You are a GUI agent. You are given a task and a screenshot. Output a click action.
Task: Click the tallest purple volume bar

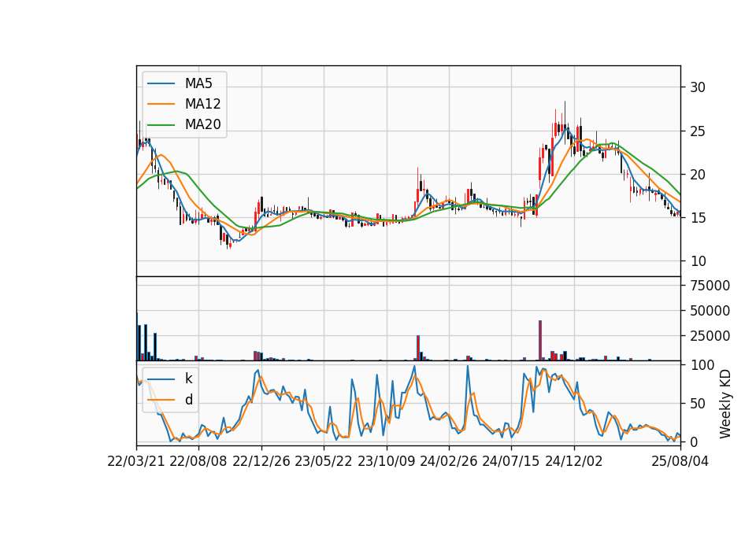click(x=540, y=341)
